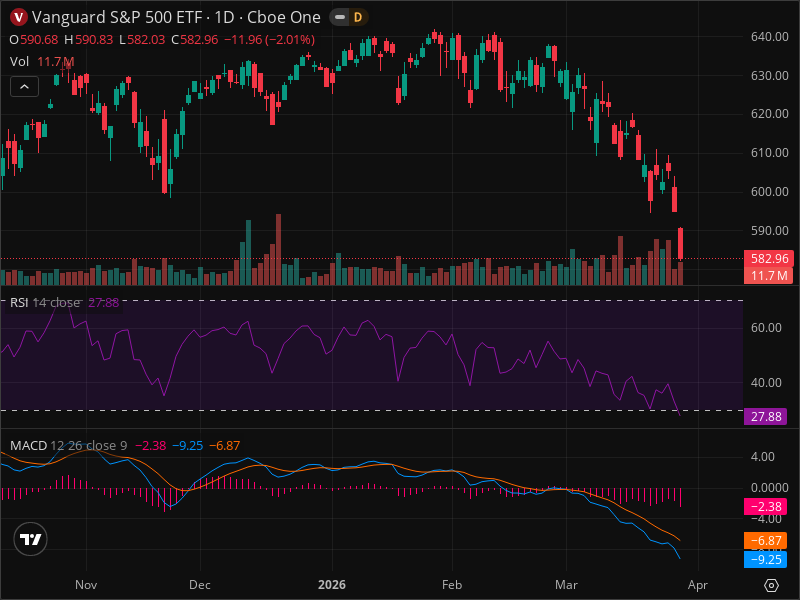Click the −9.25 value in MACD legend
Image resolution: width=800 pixels, height=600 pixels.
click(188, 445)
